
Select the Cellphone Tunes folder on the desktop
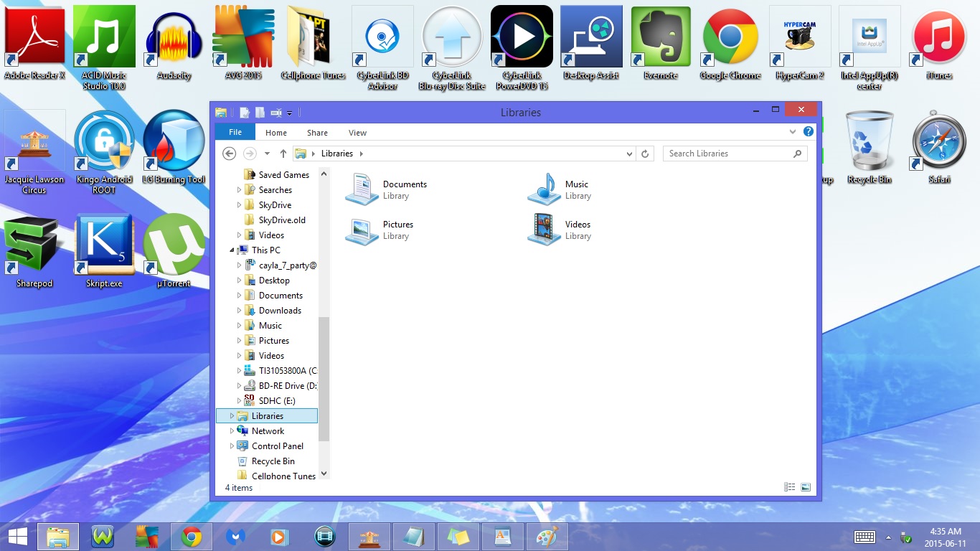tap(313, 42)
